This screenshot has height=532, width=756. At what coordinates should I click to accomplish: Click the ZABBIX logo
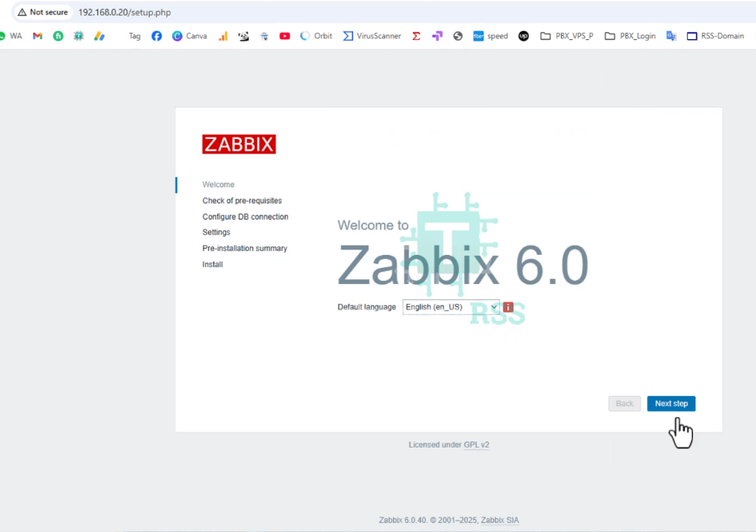click(239, 144)
